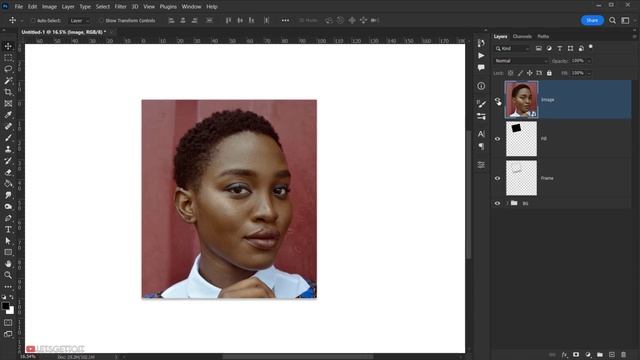Screen dimensions: 640x360
Task: Open the Layers panel flyout menu
Action: (x=634, y=36)
